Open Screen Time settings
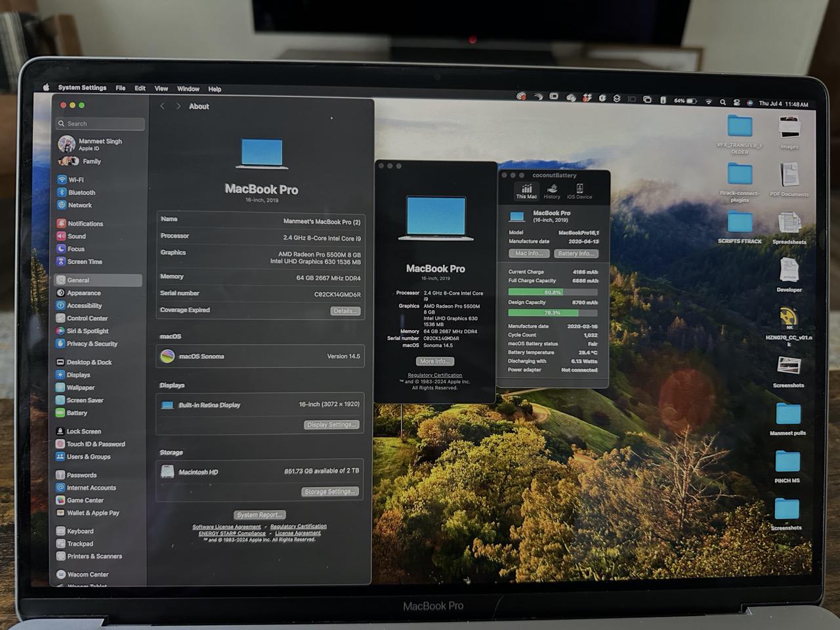840x630 pixels. coord(79,261)
